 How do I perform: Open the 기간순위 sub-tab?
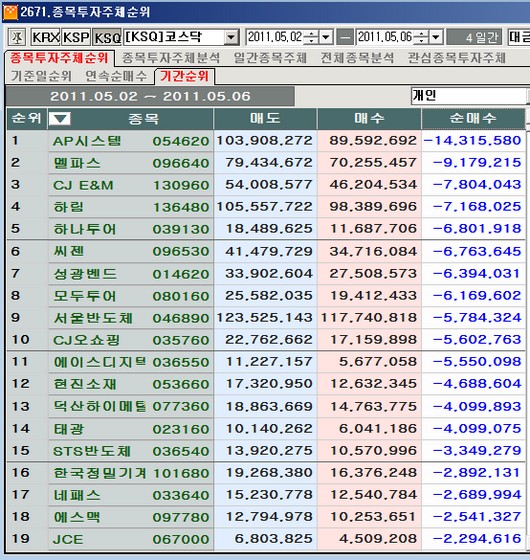(x=184, y=76)
